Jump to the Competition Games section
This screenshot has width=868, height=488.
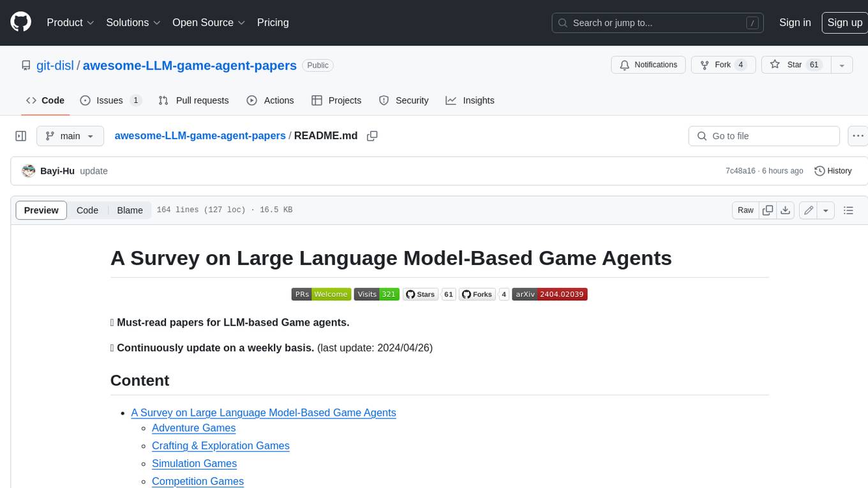click(x=198, y=481)
